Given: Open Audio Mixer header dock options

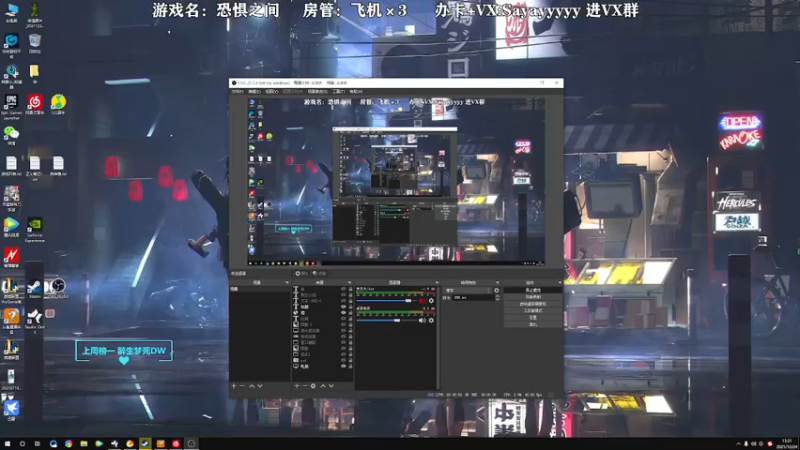Looking at the screenshot, I should [437, 283].
